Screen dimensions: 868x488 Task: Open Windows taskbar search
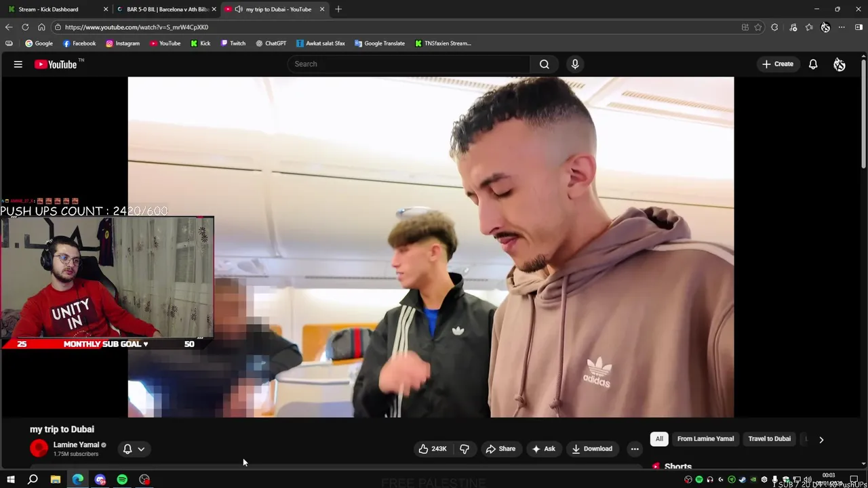click(x=33, y=480)
